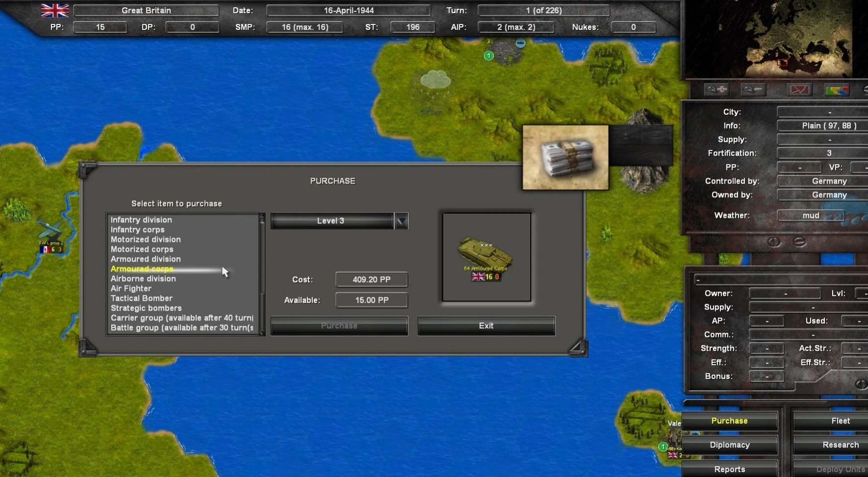
Task: Toggle the red supply map overlay icon
Action: [x=800, y=90]
